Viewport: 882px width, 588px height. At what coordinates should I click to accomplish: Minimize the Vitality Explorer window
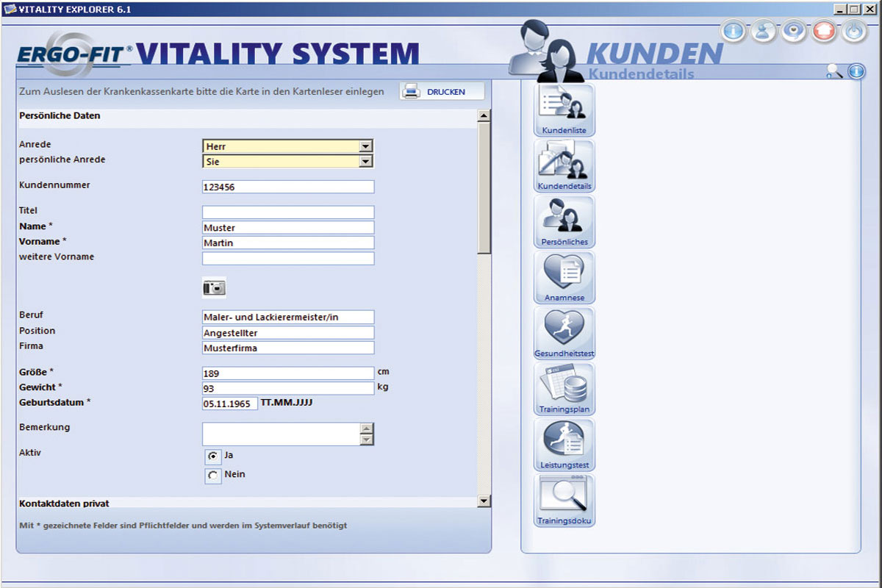[x=841, y=9]
